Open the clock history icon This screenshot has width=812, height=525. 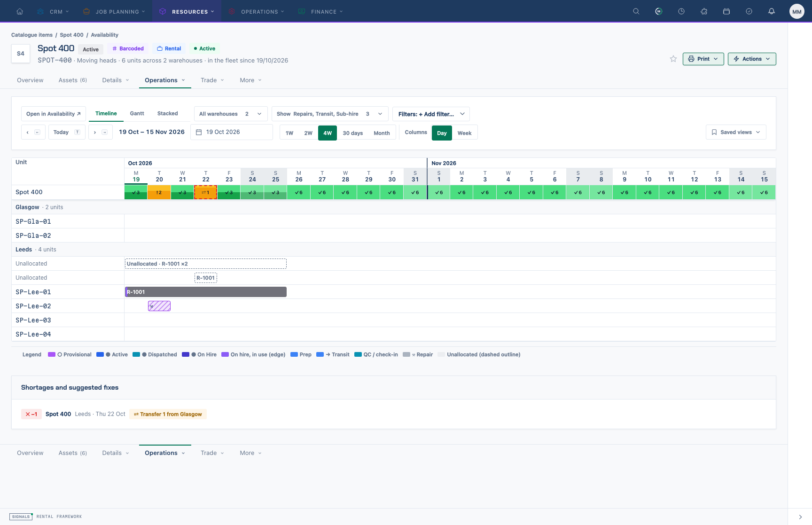tap(681, 11)
